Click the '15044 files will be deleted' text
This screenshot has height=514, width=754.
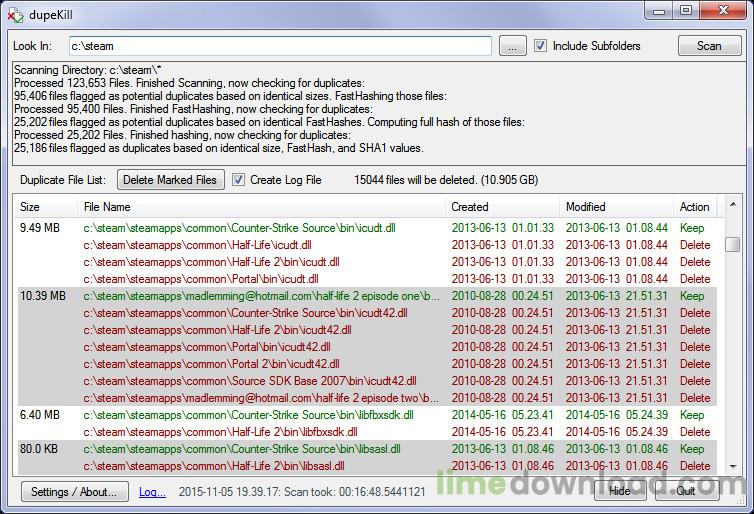pyautogui.click(x=446, y=180)
